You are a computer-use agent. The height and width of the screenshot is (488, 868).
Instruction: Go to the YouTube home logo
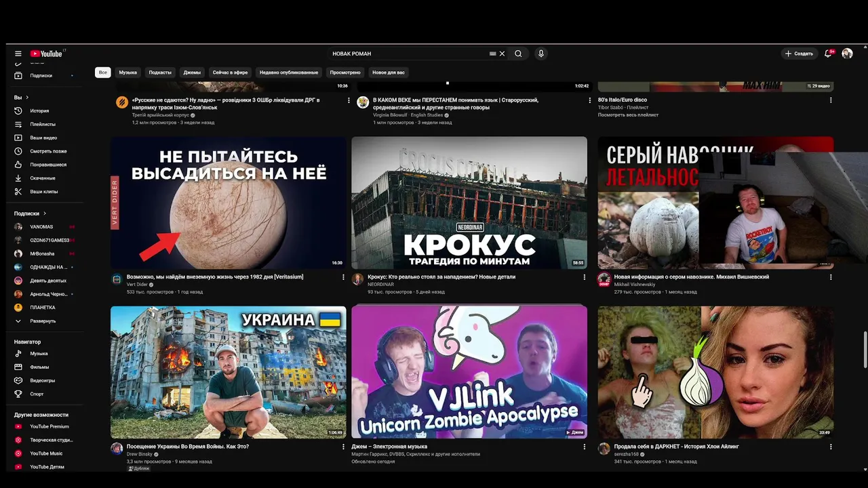pos(46,54)
